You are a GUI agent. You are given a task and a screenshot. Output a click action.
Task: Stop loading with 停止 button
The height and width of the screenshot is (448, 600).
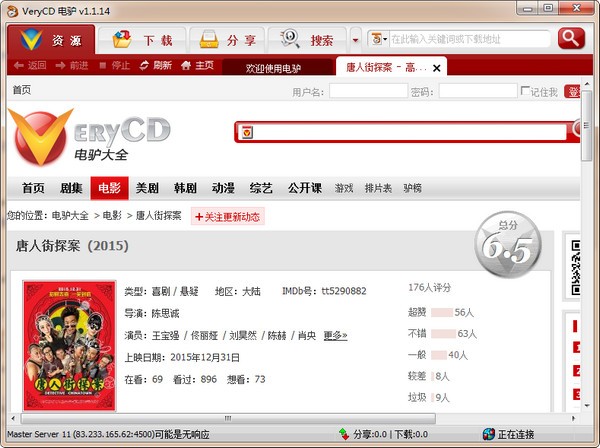click(x=114, y=65)
